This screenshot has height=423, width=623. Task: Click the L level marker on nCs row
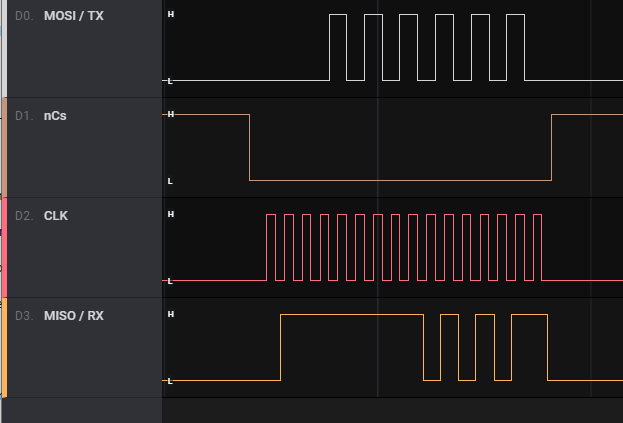pos(170,181)
